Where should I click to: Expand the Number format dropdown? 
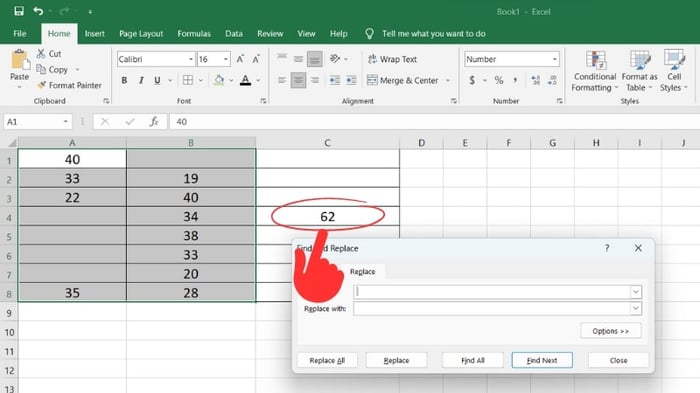(554, 59)
